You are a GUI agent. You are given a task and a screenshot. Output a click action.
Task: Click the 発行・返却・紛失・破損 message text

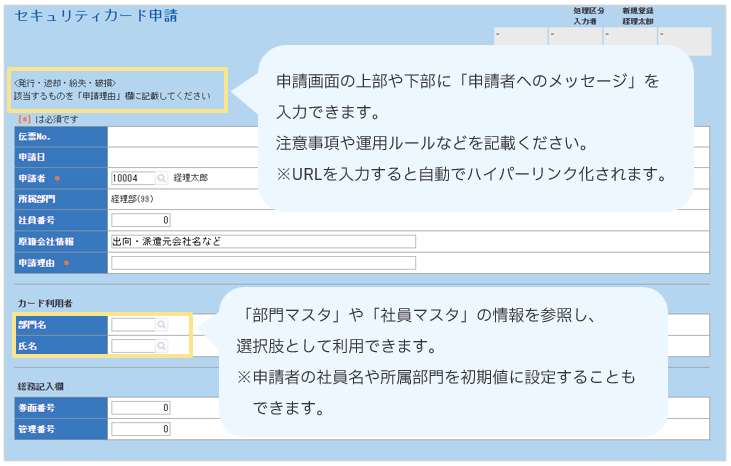pos(65,82)
